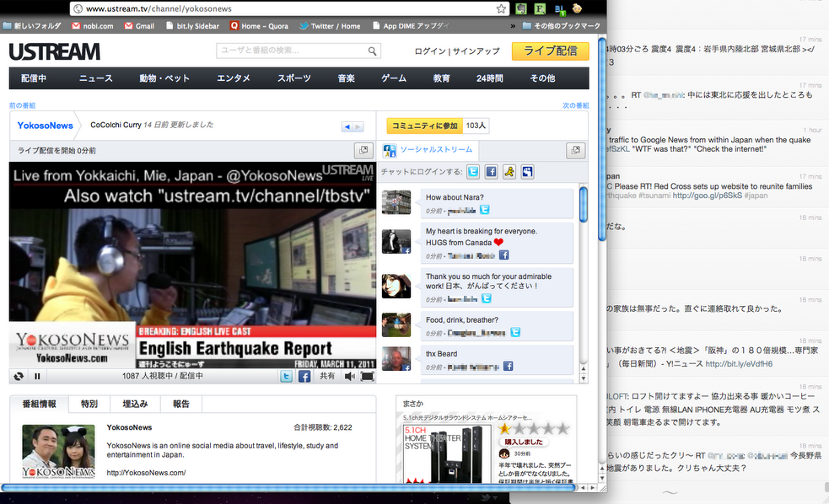Pop out the social stream panel
This screenshot has width=829, height=504.
(x=576, y=151)
